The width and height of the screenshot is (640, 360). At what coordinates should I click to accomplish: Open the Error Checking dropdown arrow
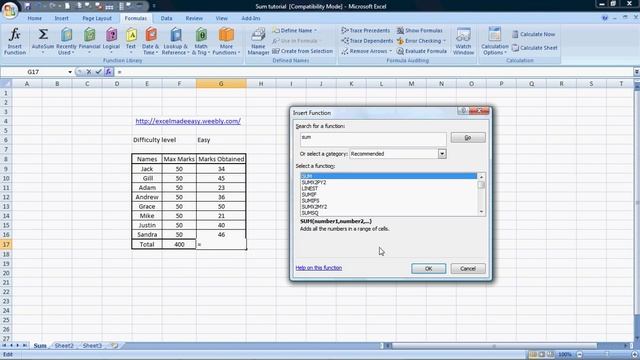pos(444,41)
